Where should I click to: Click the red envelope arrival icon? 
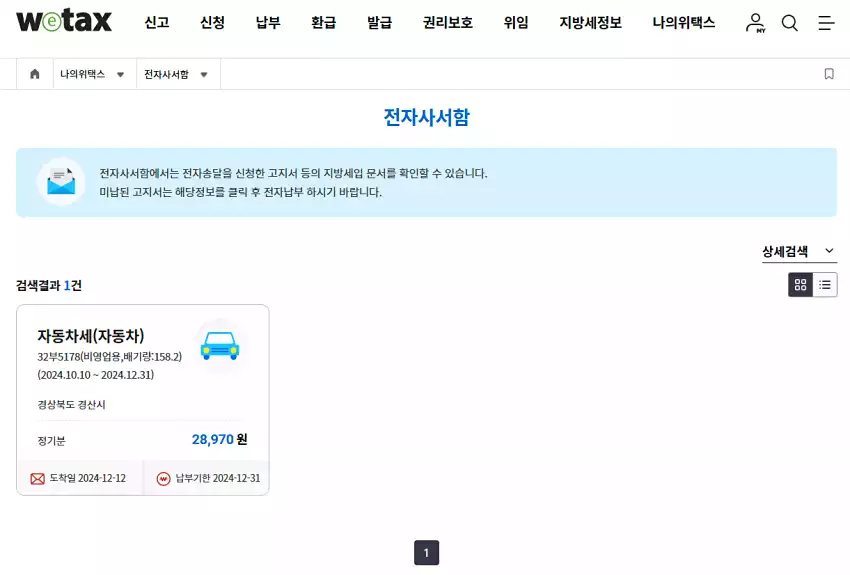click(x=37, y=479)
